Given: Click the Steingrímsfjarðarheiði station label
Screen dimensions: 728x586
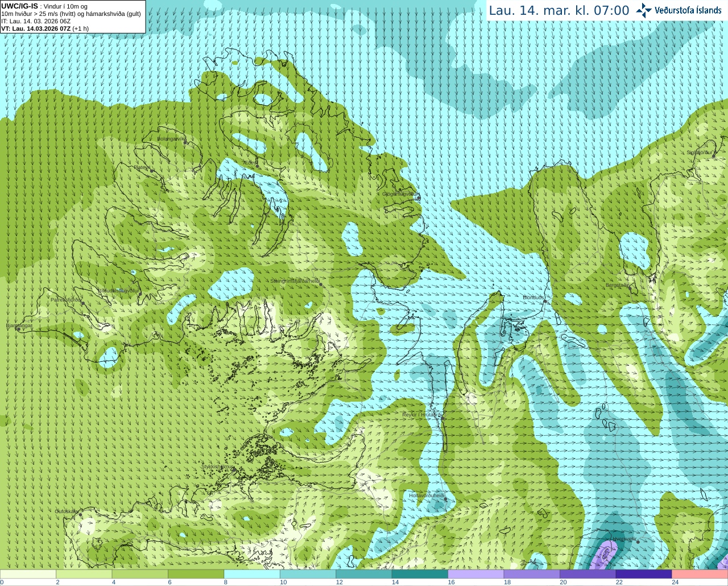Looking at the screenshot, I should tap(295, 281).
